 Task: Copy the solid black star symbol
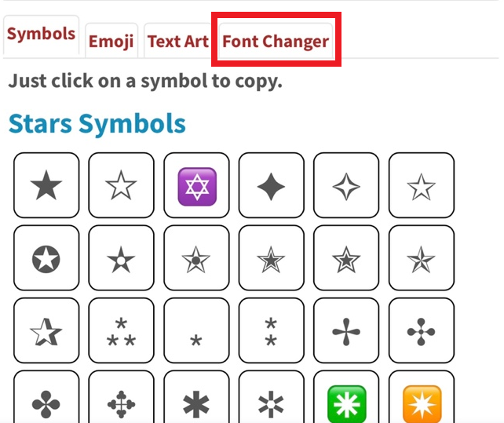coord(46,185)
